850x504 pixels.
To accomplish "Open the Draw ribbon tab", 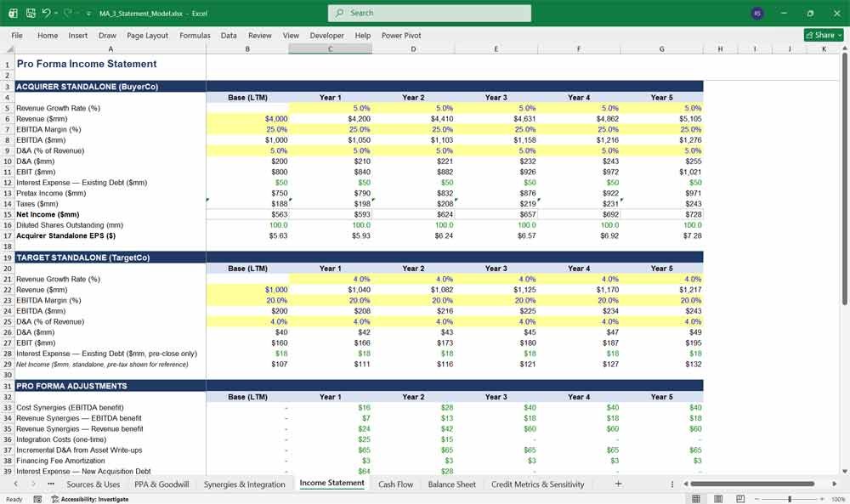I will [107, 35].
